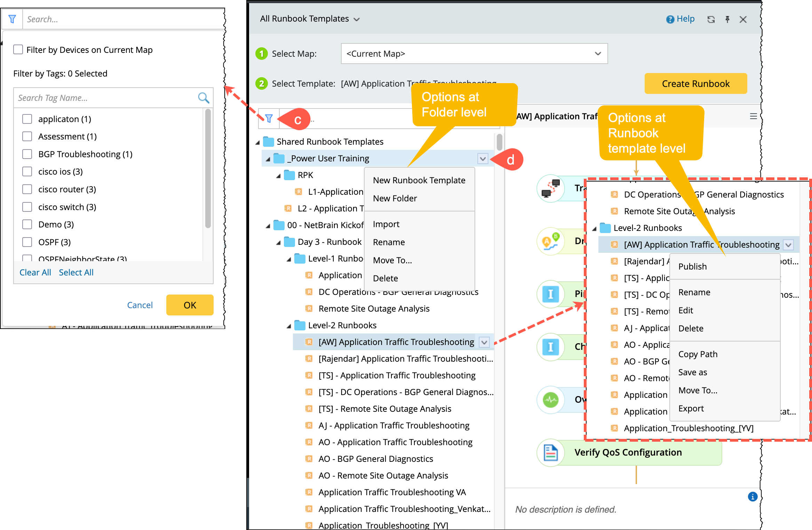Enable Filter by Devices on Current Map

pos(18,49)
